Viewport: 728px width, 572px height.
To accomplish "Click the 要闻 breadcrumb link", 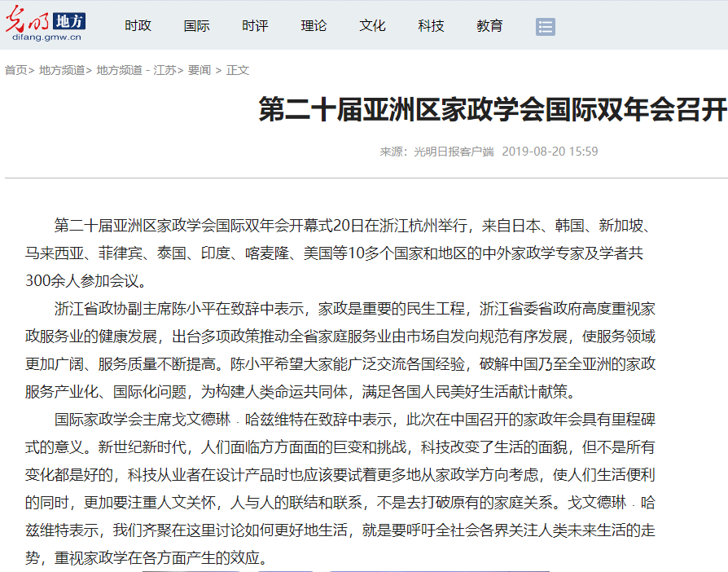I will tap(199, 70).
